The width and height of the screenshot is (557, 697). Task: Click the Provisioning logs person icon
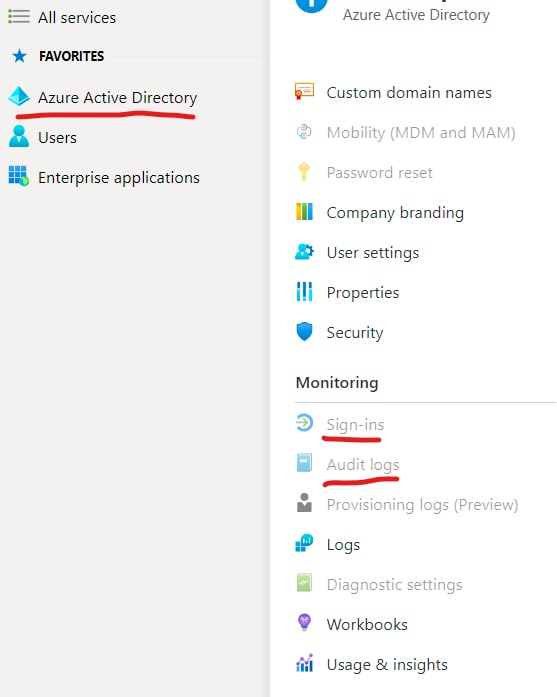click(304, 502)
